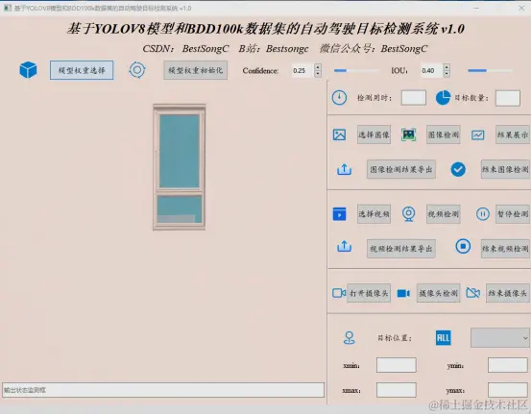Open the 目标位置 dropdown list
The width and height of the screenshot is (532, 415).
[500, 337]
